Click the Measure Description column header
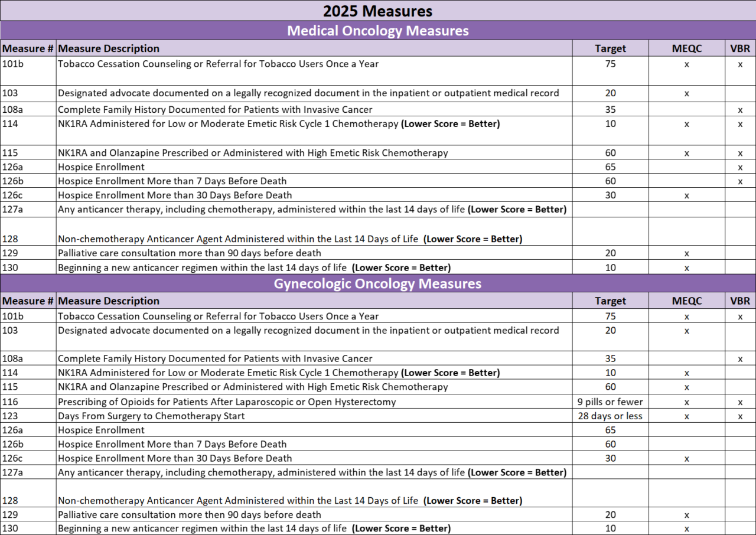Screen dimensions: 756x535 pos(108,48)
